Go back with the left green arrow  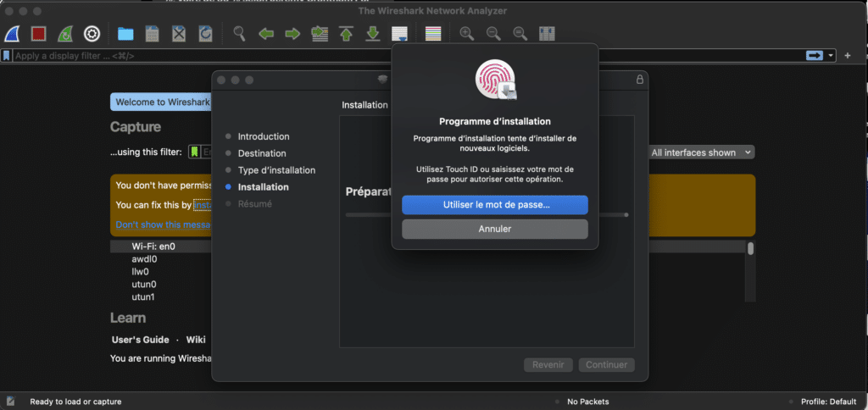266,34
